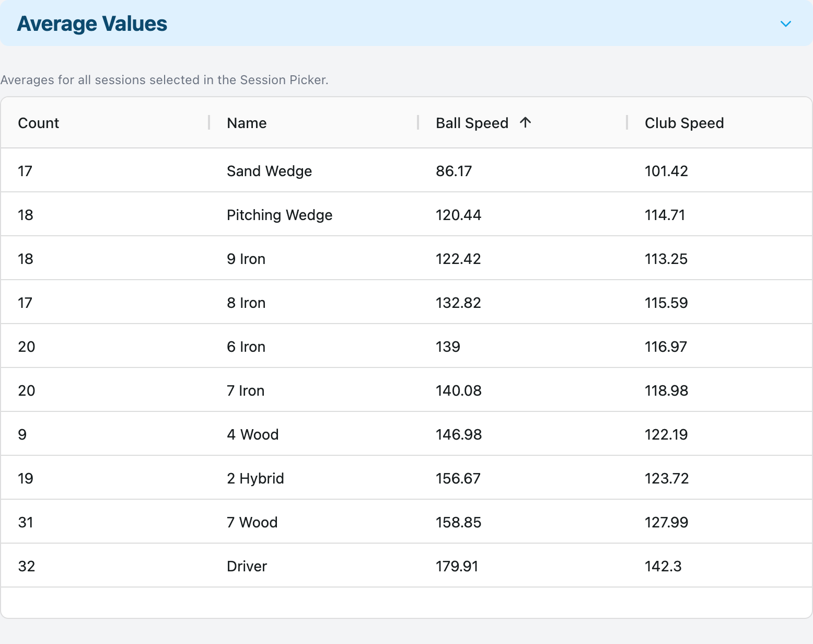
Task: Sort by the Ball Speed column header
Action: point(472,123)
